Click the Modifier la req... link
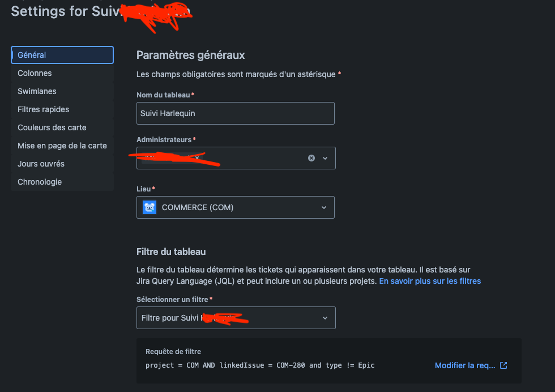This screenshot has height=392, width=555. [465, 365]
